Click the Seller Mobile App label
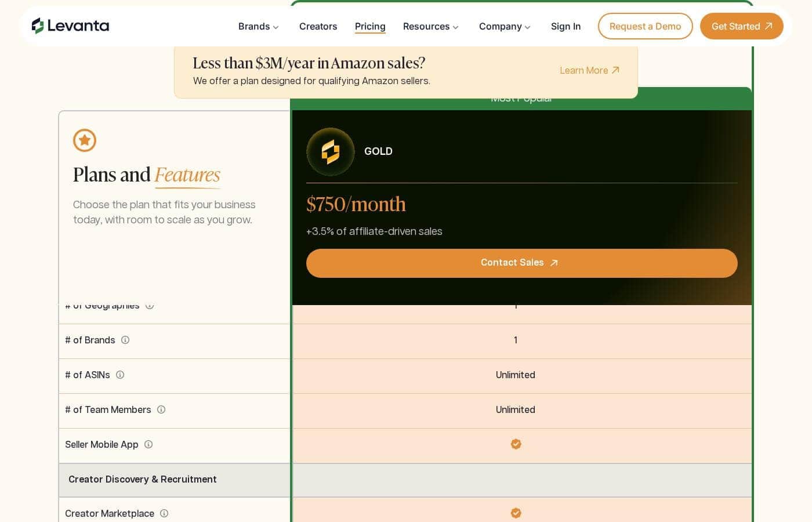 [x=101, y=444]
